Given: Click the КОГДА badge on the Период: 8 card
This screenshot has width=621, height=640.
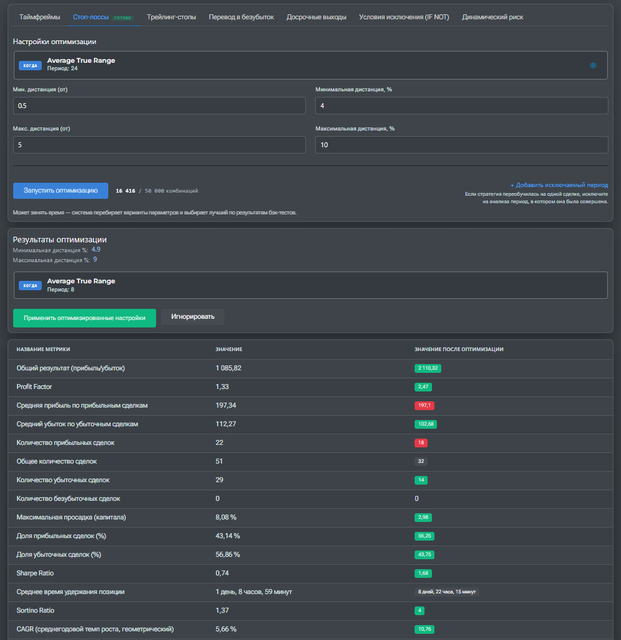Looking at the screenshot, I should pyautogui.click(x=30, y=285).
